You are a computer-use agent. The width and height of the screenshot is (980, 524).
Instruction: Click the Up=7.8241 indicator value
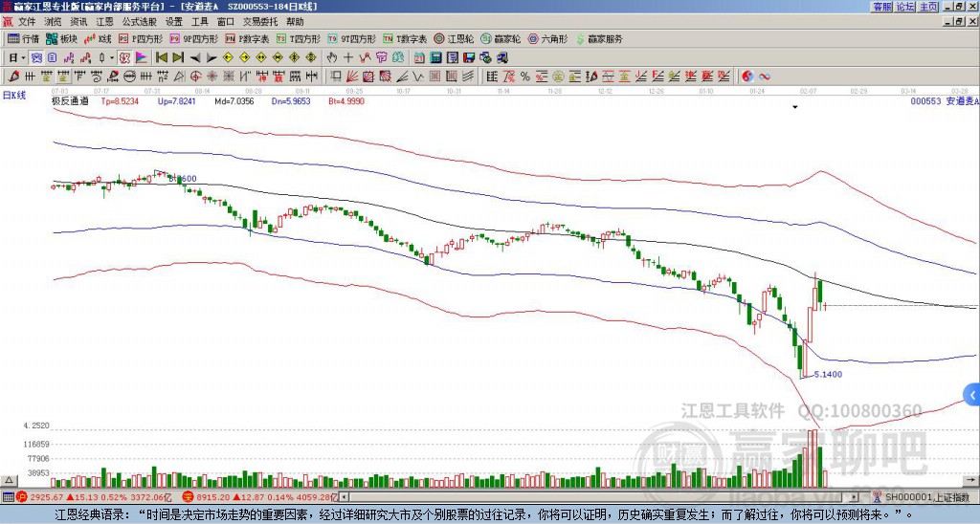[176, 100]
